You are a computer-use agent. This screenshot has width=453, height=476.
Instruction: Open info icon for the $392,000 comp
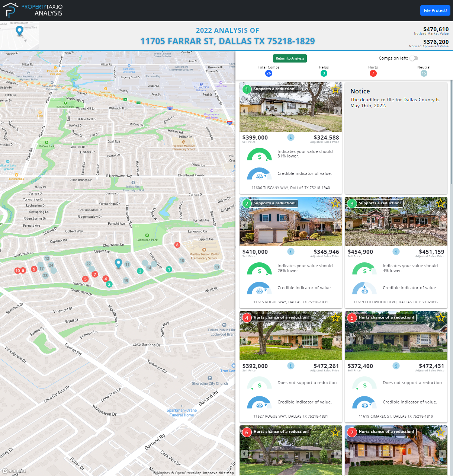click(291, 366)
